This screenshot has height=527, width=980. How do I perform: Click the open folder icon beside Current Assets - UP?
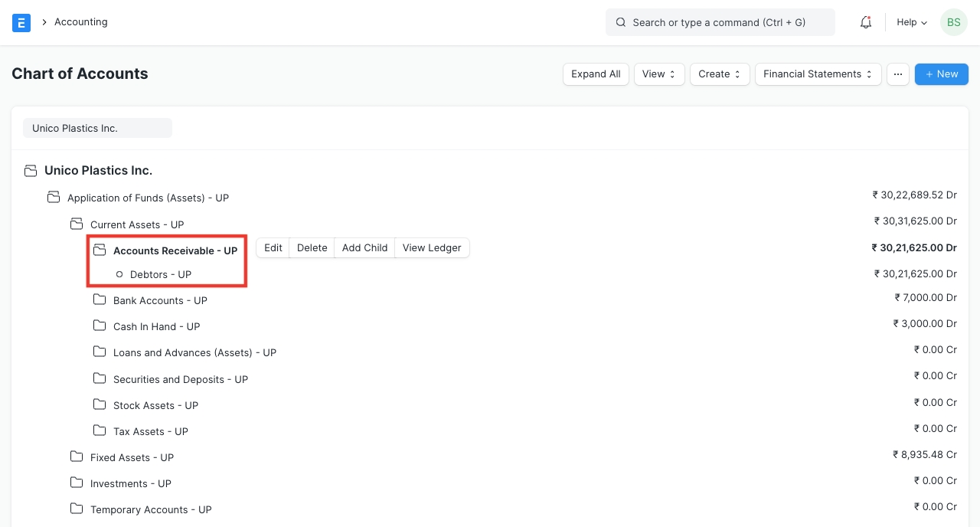[x=77, y=224]
